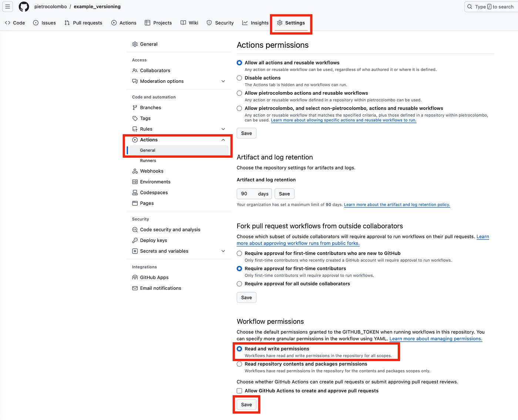
Task: Click the Projects table icon
Action: pos(147,23)
